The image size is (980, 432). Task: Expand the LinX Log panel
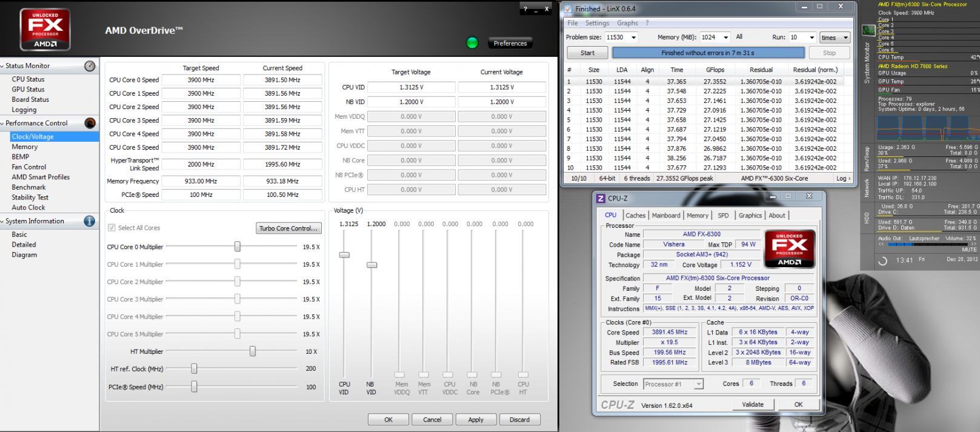pos(842,179)
